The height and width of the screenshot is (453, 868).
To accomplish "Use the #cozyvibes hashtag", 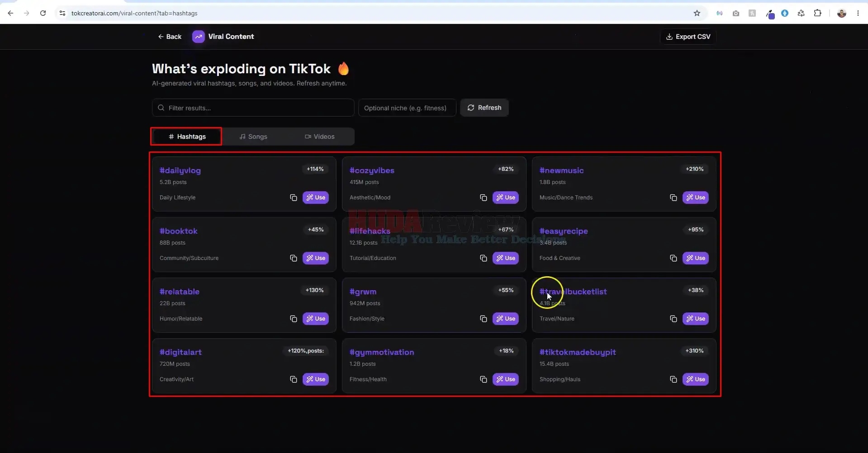I will 506,198.
